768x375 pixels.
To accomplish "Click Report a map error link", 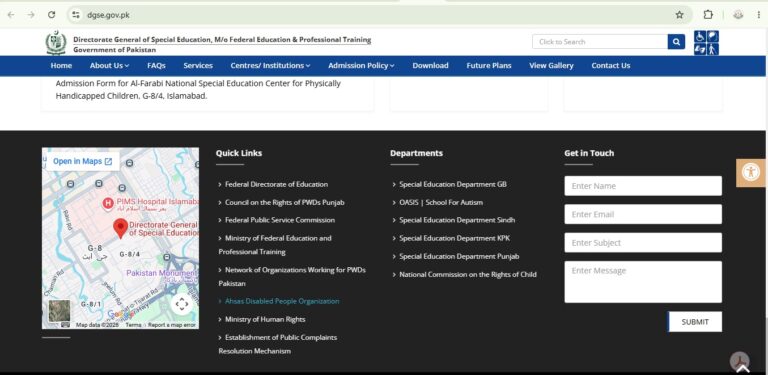I will [171, 325].
